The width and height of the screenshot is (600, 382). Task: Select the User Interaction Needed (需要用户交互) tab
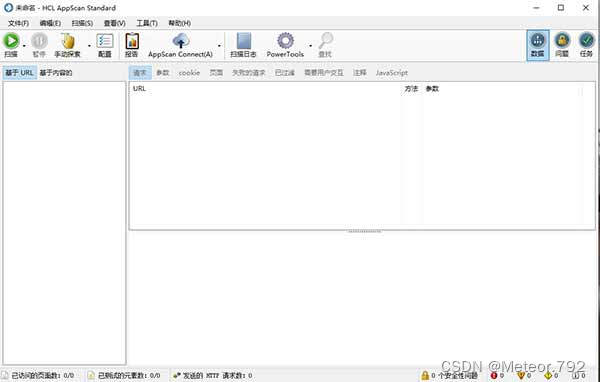(x=324, y=73)
